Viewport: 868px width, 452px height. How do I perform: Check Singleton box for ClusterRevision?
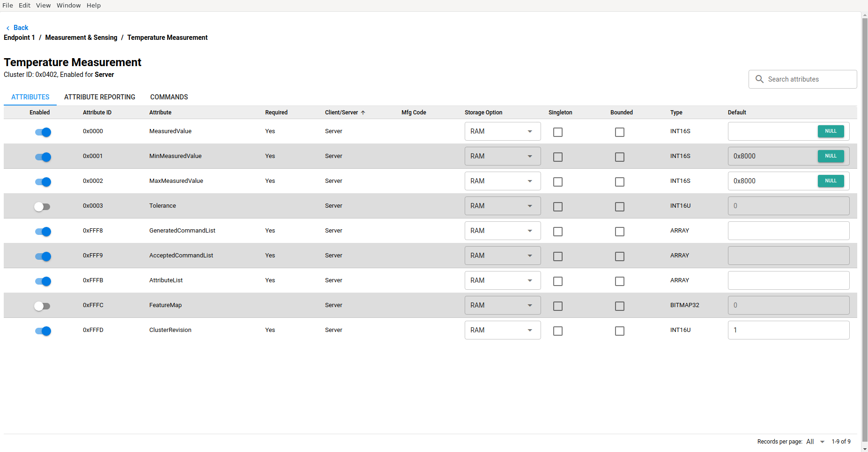coord(557,331)
